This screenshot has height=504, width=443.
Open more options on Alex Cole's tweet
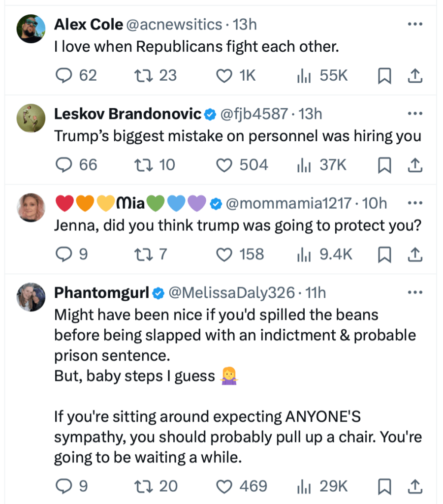415,24
